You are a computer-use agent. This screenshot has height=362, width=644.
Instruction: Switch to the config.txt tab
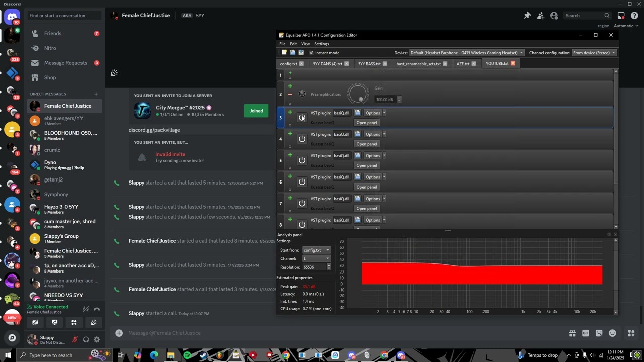tap(292, 64)
